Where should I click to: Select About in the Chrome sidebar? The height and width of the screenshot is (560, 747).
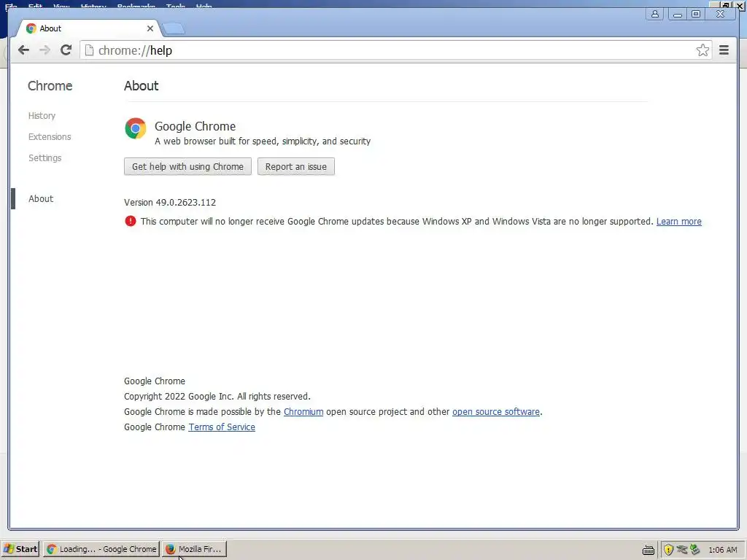pos(41,198)
